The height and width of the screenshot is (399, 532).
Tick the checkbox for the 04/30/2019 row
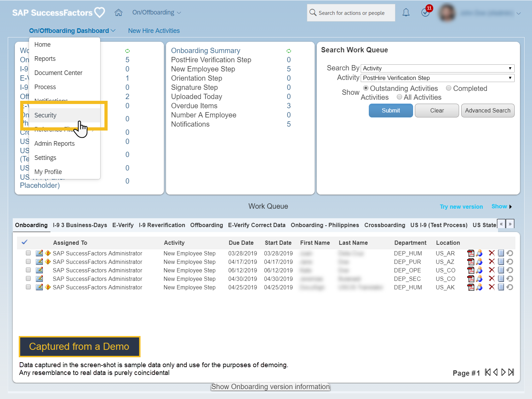(28, 279)
